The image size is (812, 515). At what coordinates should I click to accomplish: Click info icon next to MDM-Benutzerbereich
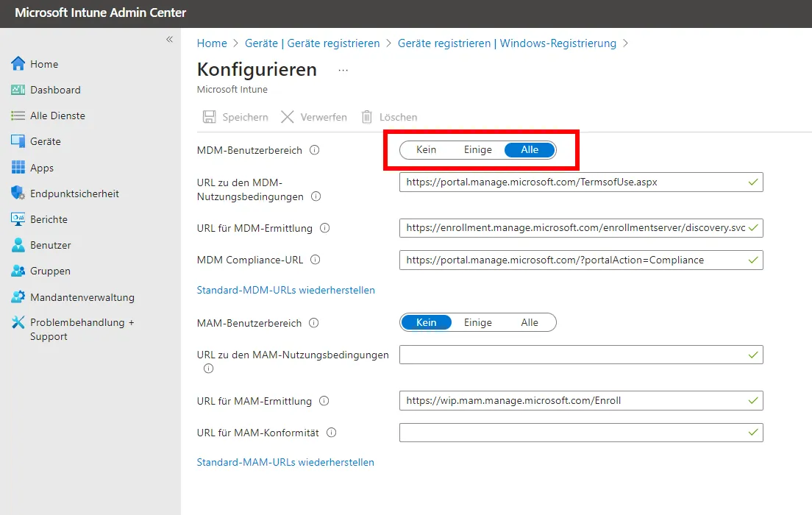click(x=315, y=150)
